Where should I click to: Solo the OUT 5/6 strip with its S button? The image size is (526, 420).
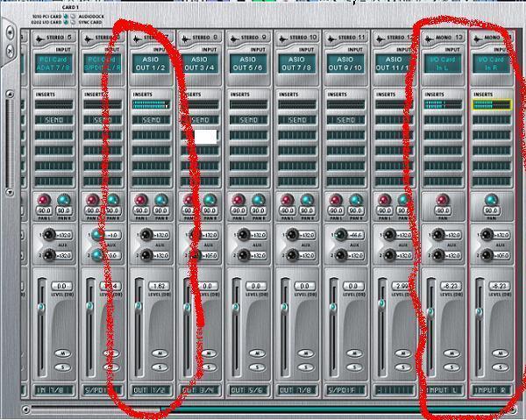[257, 367]
